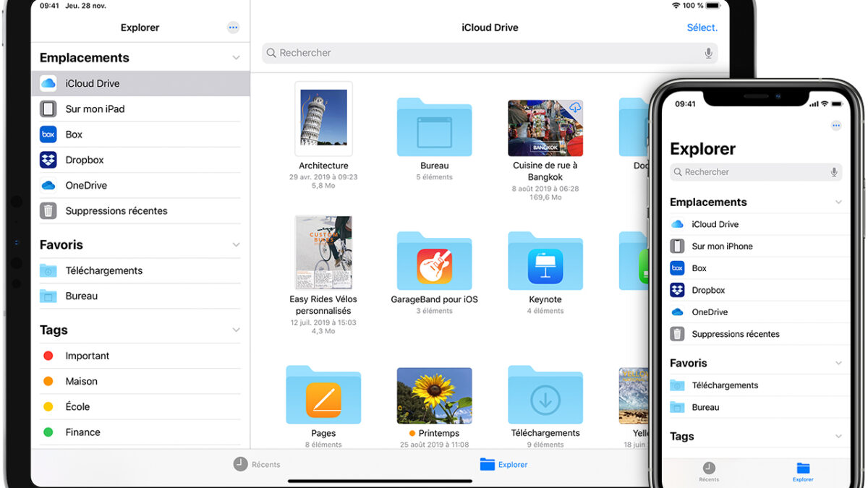
Task: Select the Finance green tag
Action: 81,432
